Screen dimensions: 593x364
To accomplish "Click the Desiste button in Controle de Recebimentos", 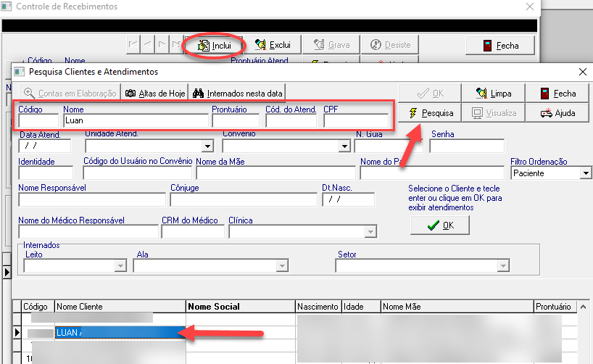I will point(390,45).
